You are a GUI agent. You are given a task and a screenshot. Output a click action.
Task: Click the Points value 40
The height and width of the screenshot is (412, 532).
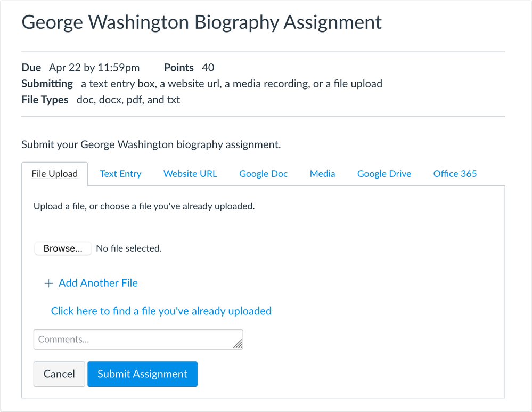click(208, 68)
